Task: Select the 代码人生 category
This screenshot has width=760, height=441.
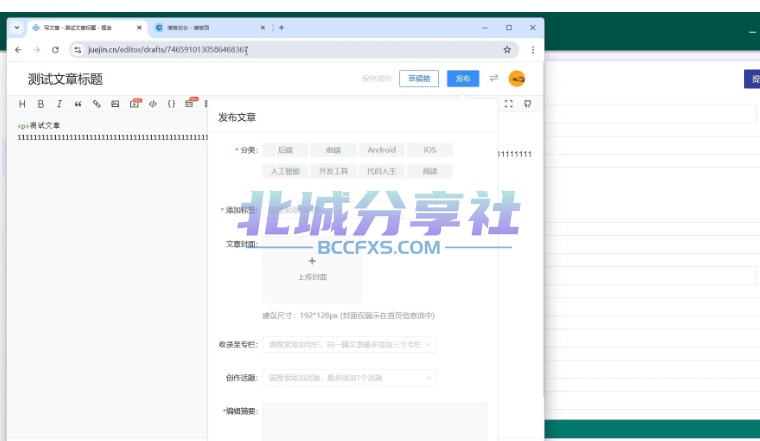Action: coord(381,171)
